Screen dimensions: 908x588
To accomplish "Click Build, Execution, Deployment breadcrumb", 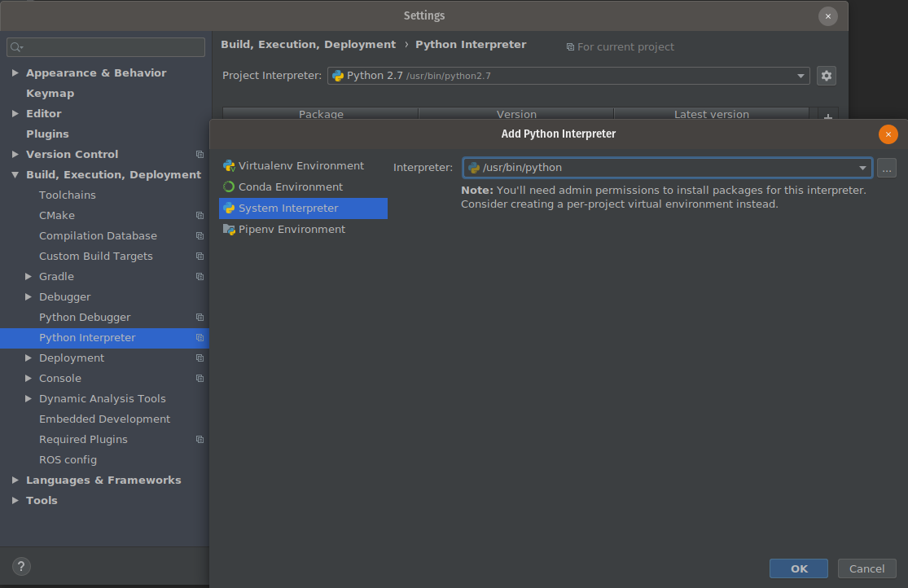I will coord(308,45).
